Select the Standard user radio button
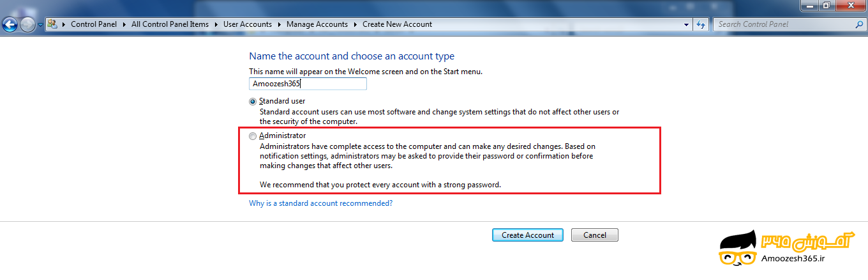 point(253,101)
